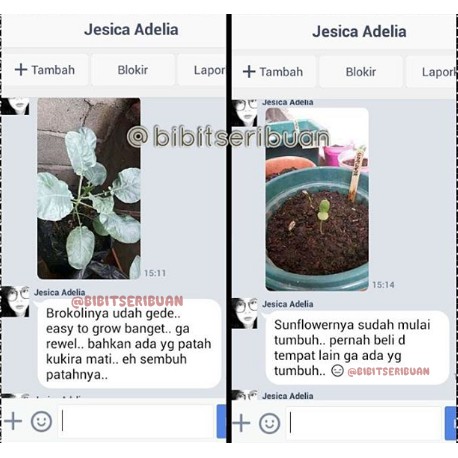Open emoji picker in left chat
Viewport: 458px width, 458px height.
coord(41,421)
